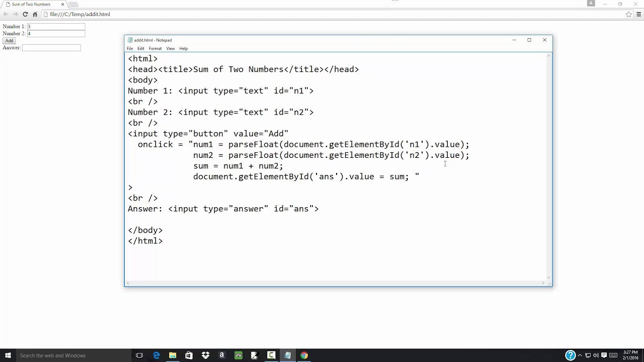Click Notepad's horizontal scroll right arrow

[x=543, y=284]
